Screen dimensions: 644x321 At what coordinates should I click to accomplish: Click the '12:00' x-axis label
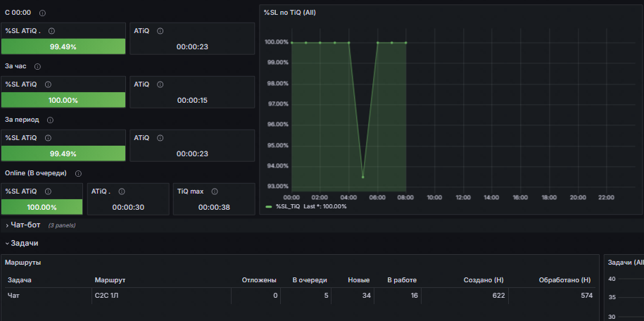pos(463,197)
